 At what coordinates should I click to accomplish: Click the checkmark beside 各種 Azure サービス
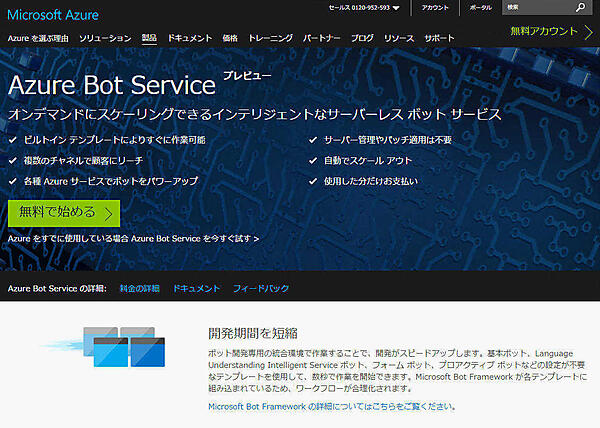click(x=13, y=181)
